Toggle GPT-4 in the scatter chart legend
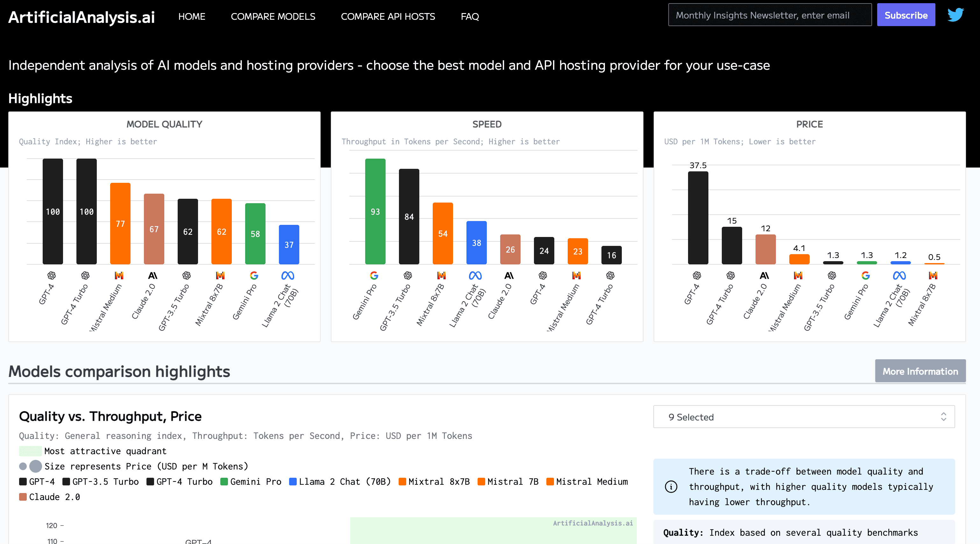 (x=37, y=482)
